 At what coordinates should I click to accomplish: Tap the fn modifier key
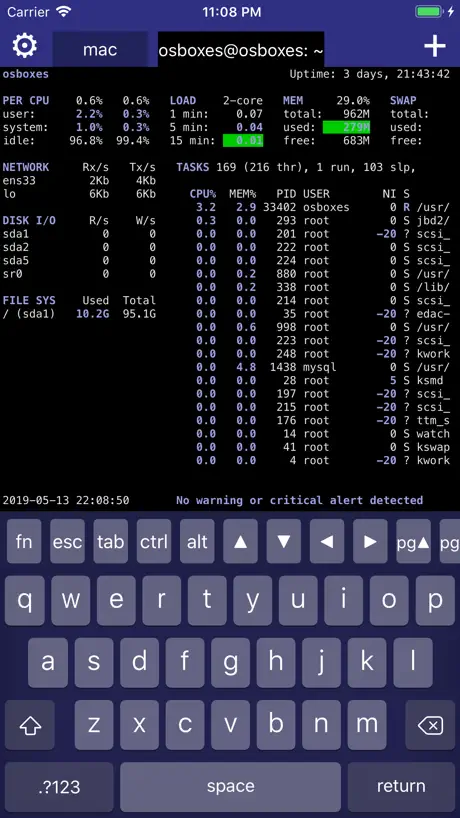(x=24, y=542)
